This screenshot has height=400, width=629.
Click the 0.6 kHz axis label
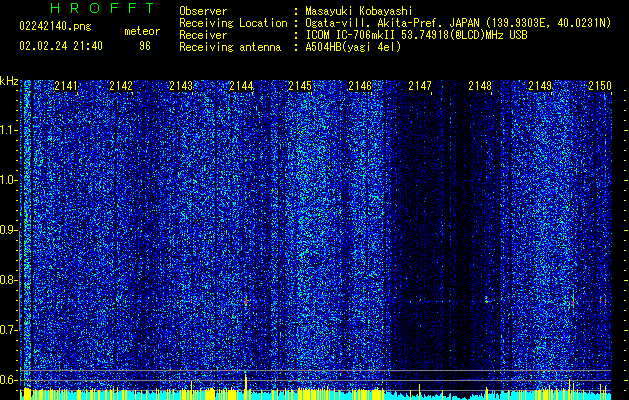8,380
